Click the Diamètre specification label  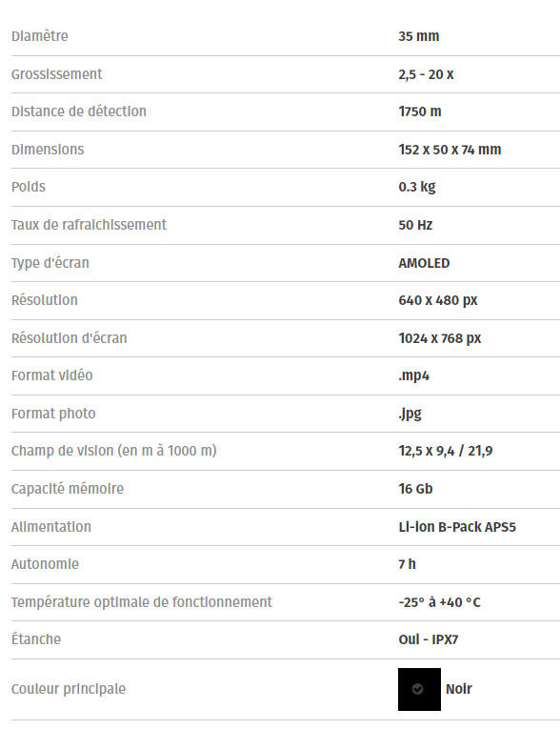point(40,36)
